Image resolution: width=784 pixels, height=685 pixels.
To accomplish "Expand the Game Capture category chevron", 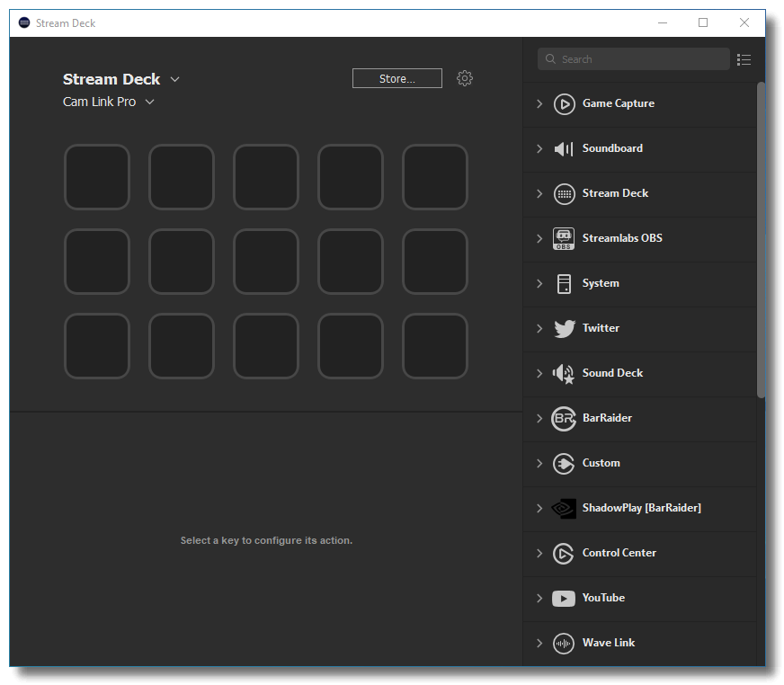I will 539,103.
